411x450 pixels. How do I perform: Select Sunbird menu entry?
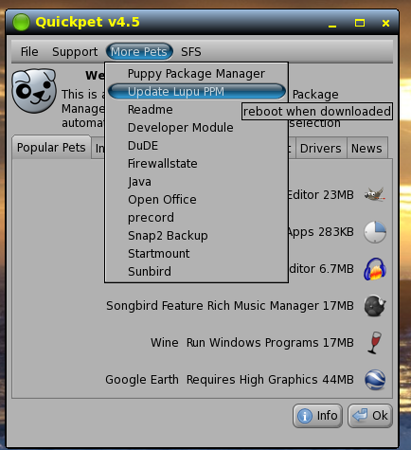point(197,272)
